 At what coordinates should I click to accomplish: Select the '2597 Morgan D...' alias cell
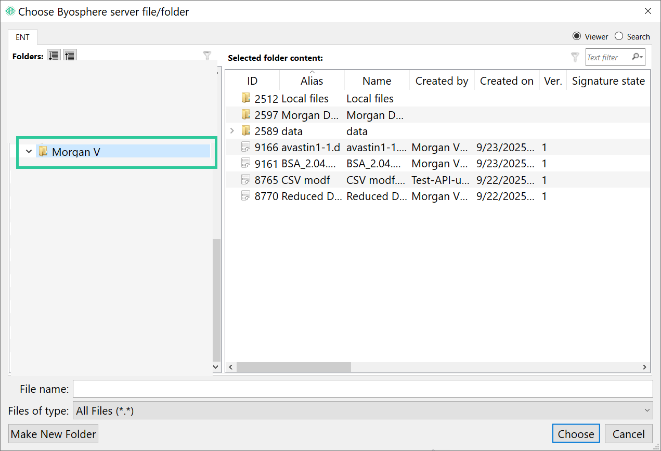(x=310, y=115)
